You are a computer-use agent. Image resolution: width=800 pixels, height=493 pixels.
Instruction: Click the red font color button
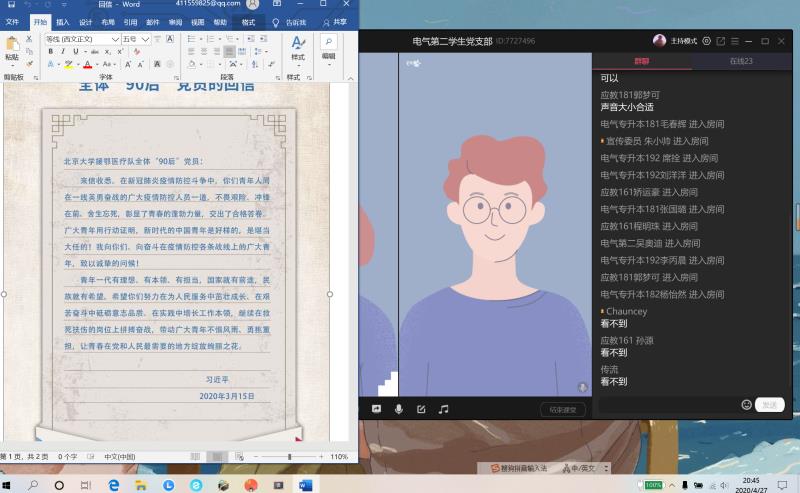pos(87,64)
